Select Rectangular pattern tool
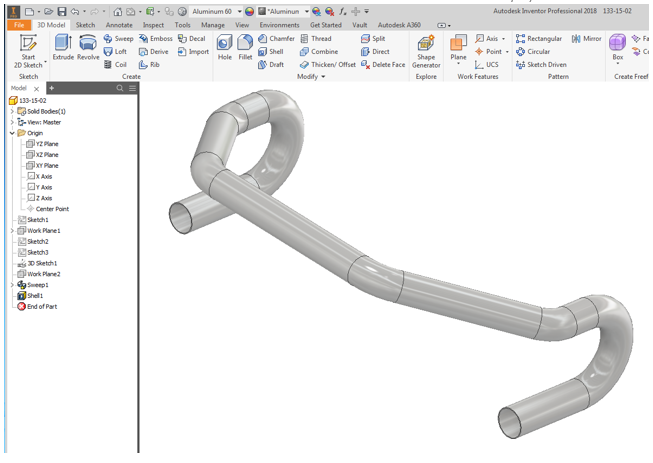 click(538, 39)
